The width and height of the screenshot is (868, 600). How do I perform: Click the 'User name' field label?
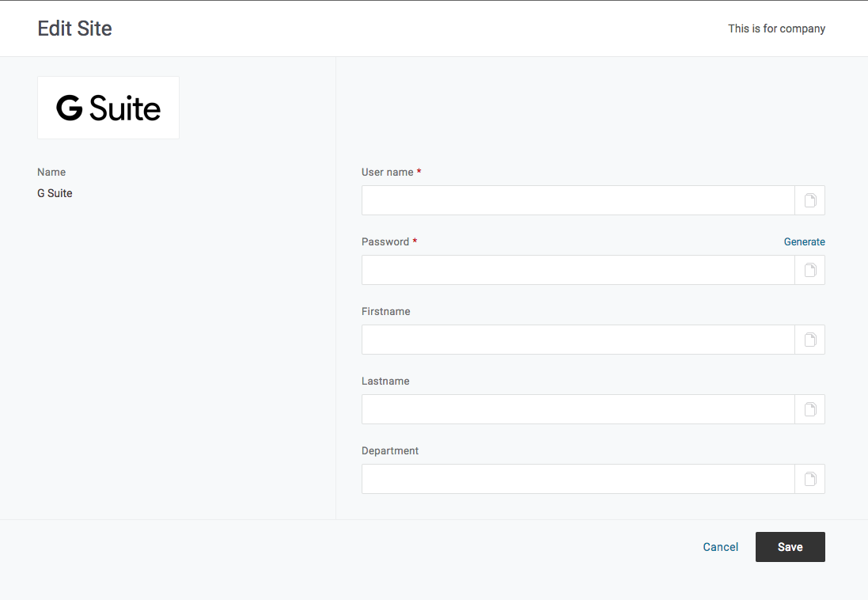click(388, 173)
